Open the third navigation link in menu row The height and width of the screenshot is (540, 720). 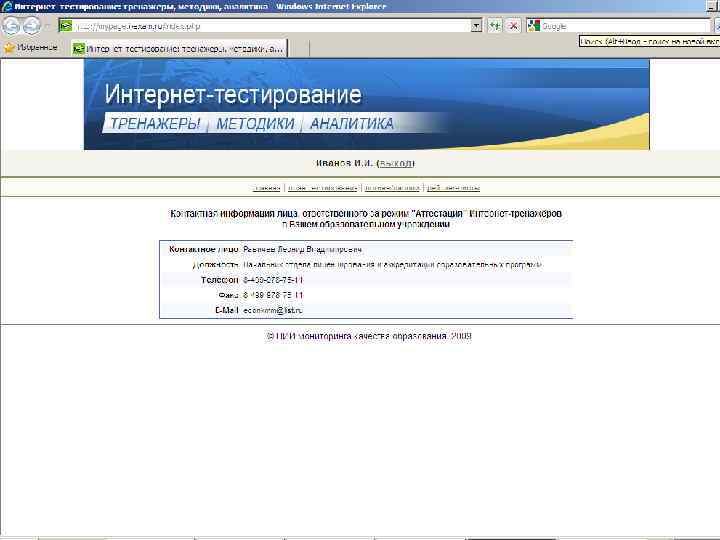(392, 188)
